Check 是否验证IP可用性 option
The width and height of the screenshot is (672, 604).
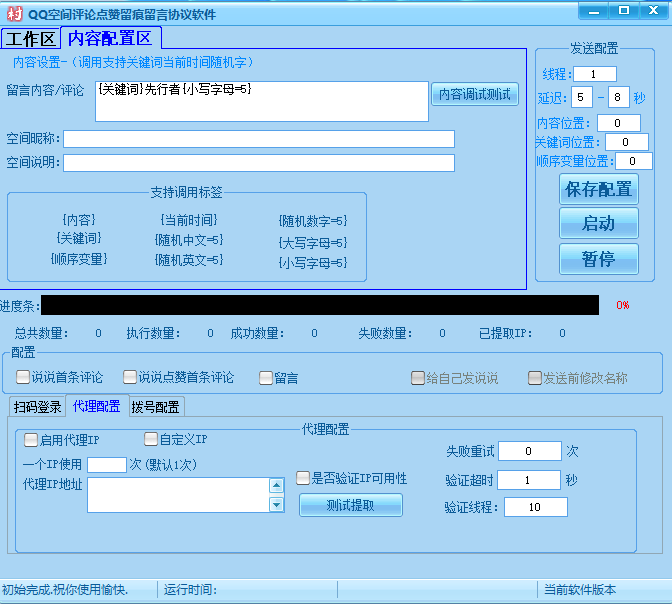click(303, 478)
